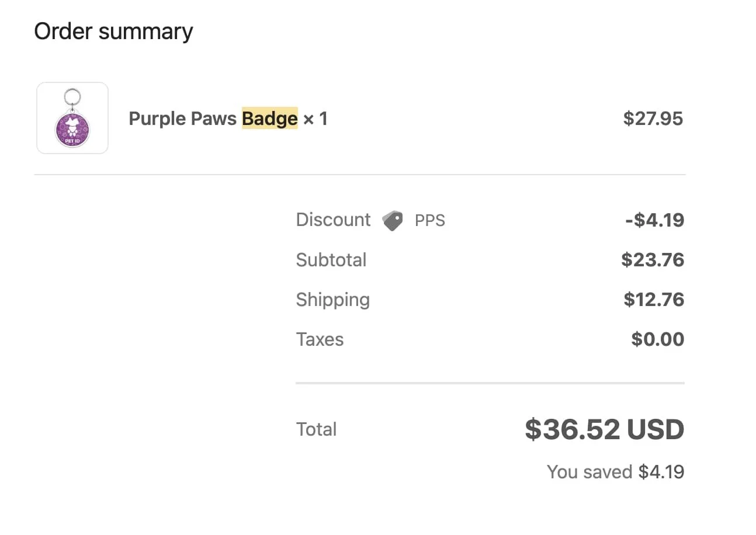This screenshot has width=756, height=535.
Task: Click the × 1 quantity text
Action: click(315, 119)
